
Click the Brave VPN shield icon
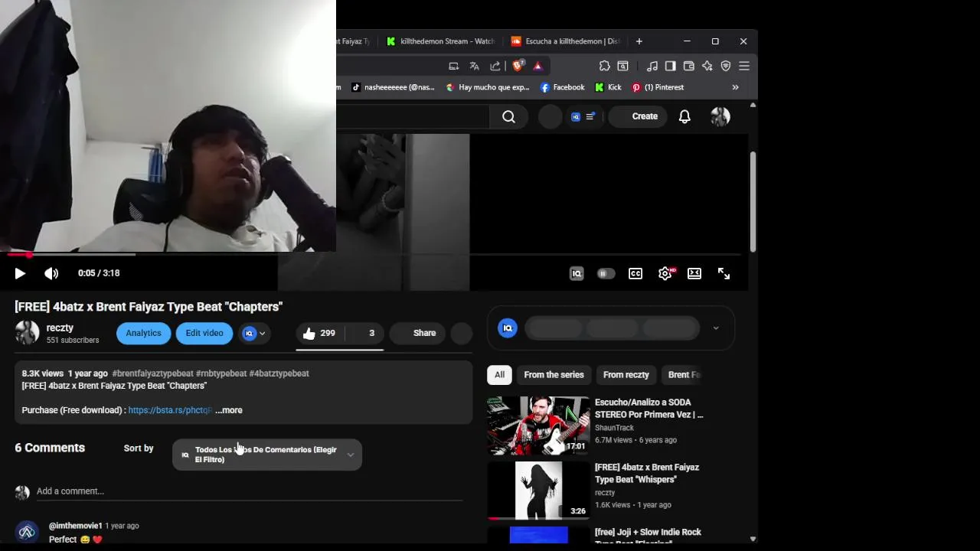(726, 66)
